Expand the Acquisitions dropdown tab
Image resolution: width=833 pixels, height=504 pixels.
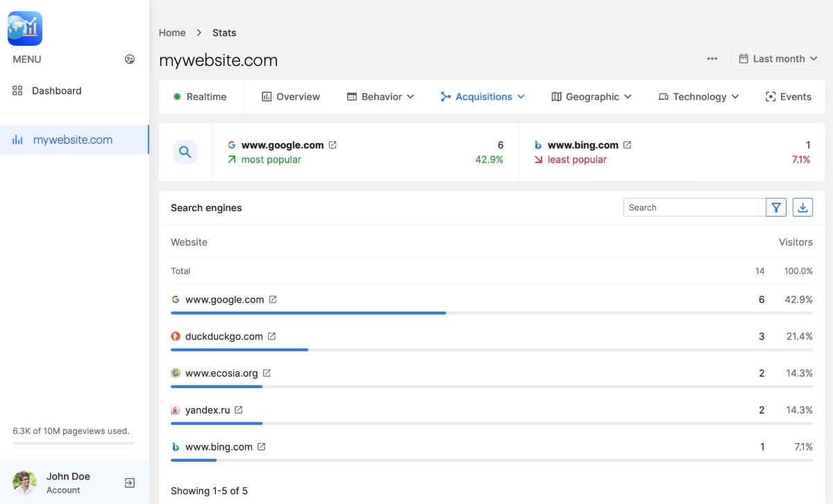click(x=482, y=96)
